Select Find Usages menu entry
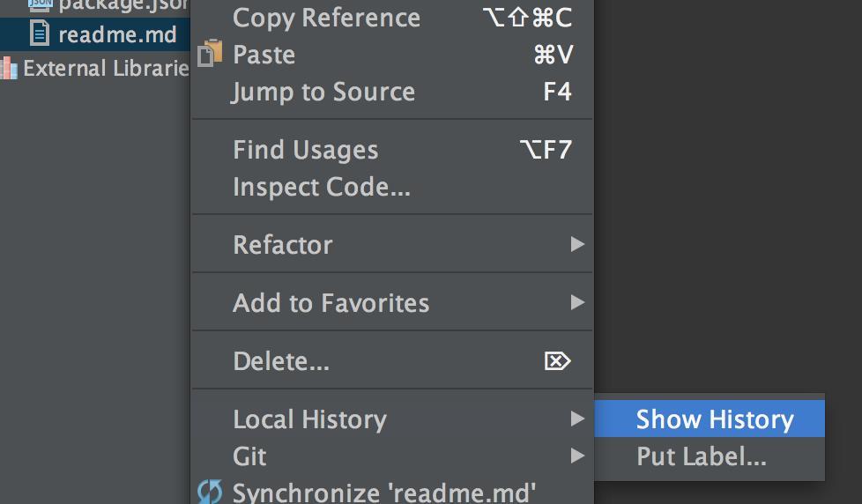862x504 pixels. pos(305,150)
